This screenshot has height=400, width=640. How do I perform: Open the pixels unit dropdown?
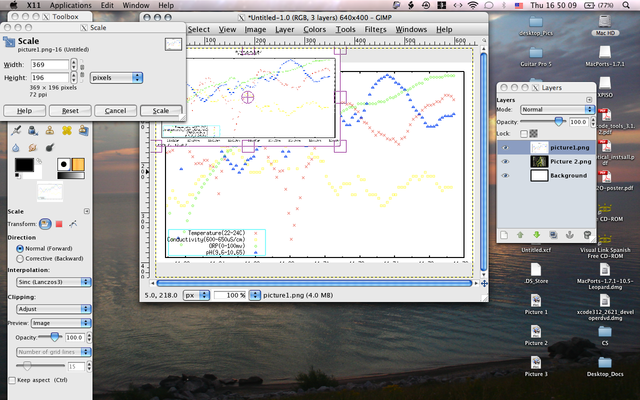coord(116,78)
